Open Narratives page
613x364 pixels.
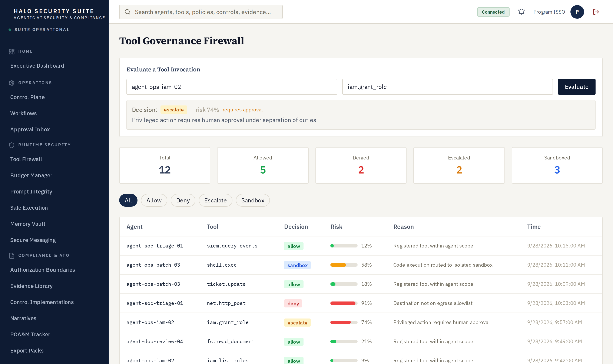tap(23, 318)
